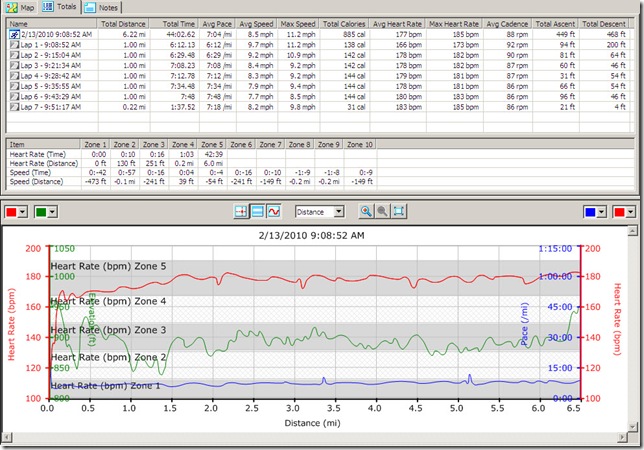Open the left red series dropdown arrow
This screenshot has width=644, height=450.
[23, 212]
